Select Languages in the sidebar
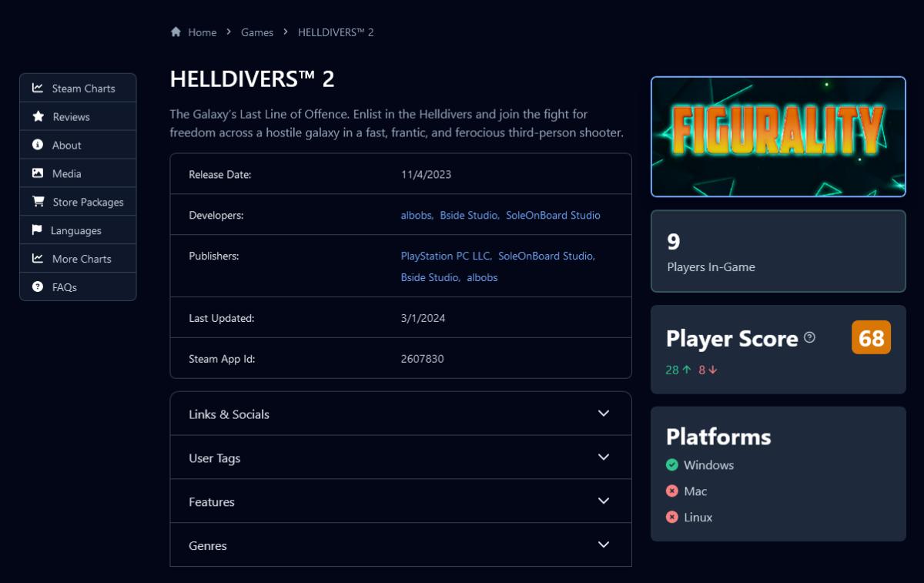 (78, 230)
